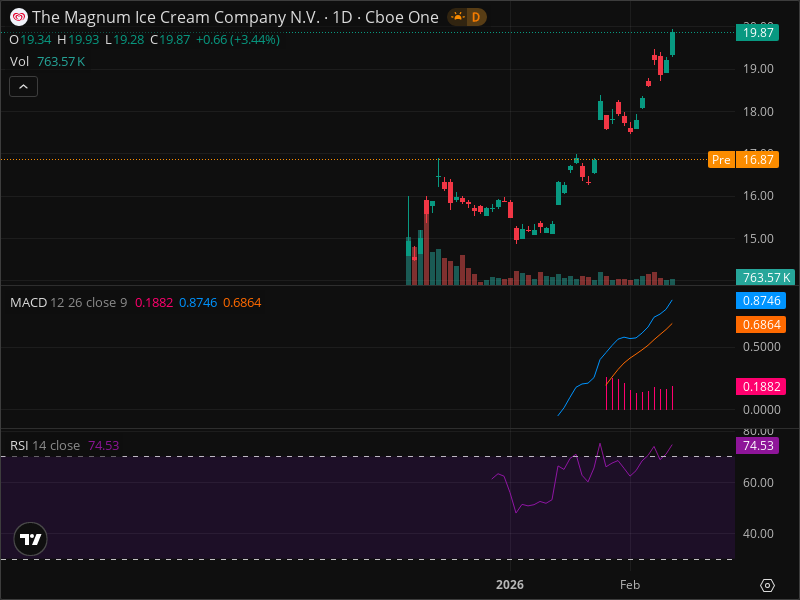Select the Vol indicator legend
Viewport: 800px width, 600px height.
pos(19,62)
